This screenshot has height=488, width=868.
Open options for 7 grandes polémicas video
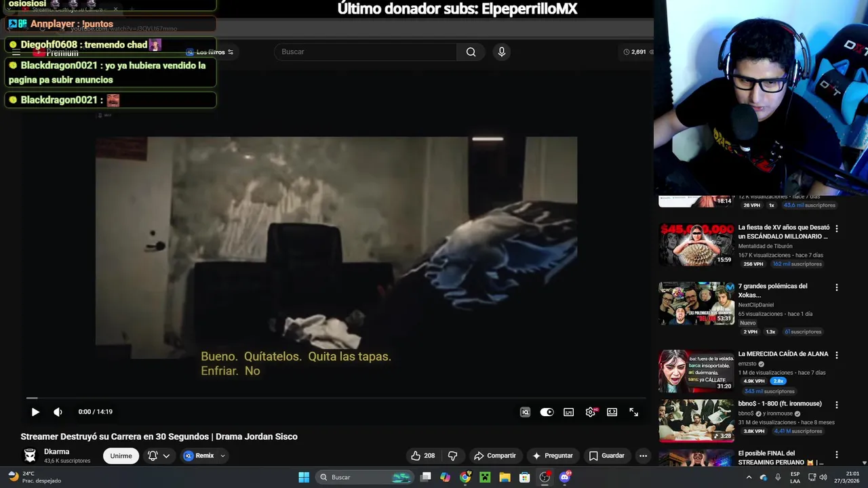coord(836,287)
